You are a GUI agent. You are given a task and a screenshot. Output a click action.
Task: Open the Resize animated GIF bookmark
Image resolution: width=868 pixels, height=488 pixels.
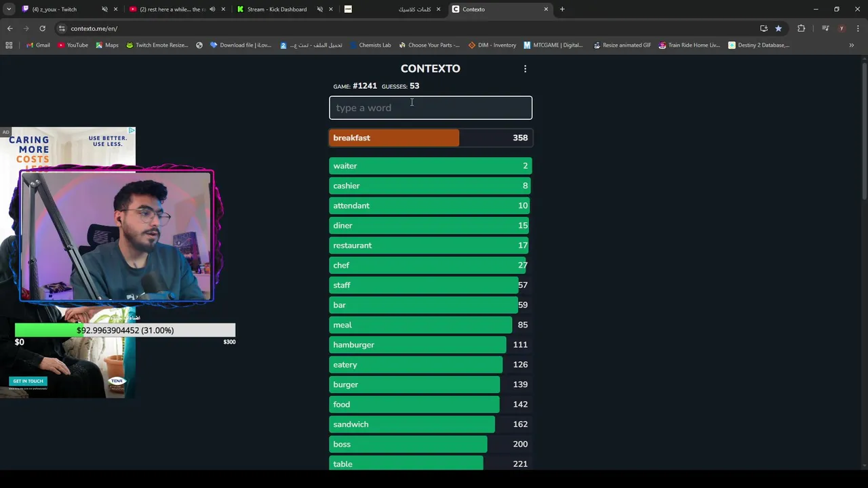tap(622, 45)
